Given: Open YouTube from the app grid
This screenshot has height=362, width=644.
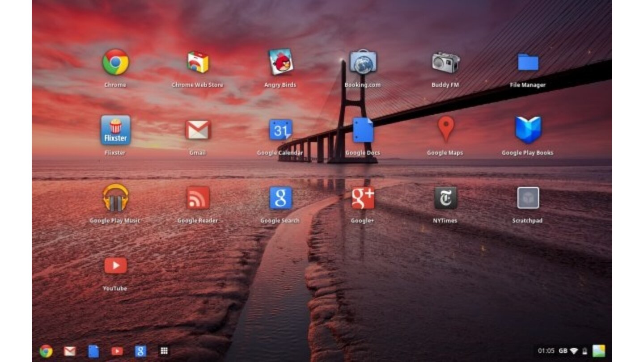Looking at the screenshot, I should pos(115,265).
